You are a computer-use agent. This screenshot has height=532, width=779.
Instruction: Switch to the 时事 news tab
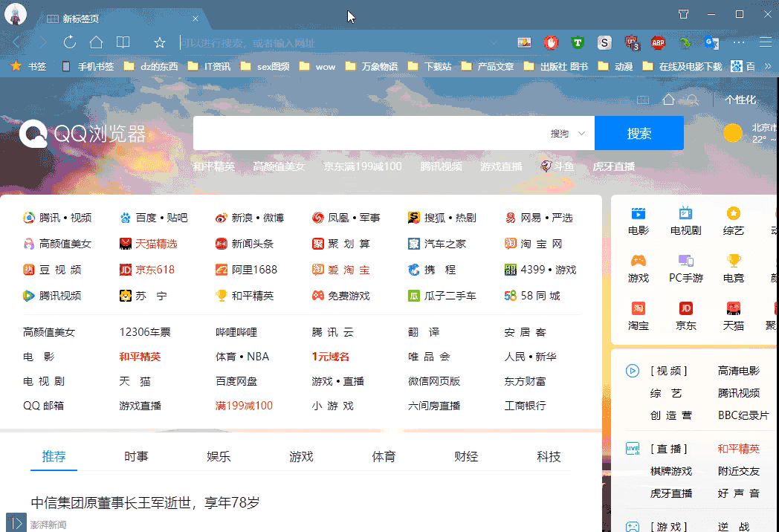[136, 456]
